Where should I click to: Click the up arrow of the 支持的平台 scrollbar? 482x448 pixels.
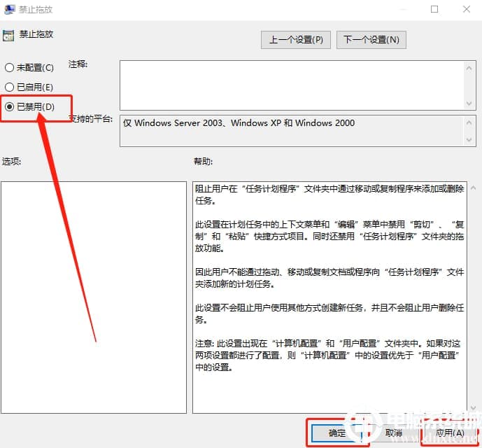click(x=469, y=122)
